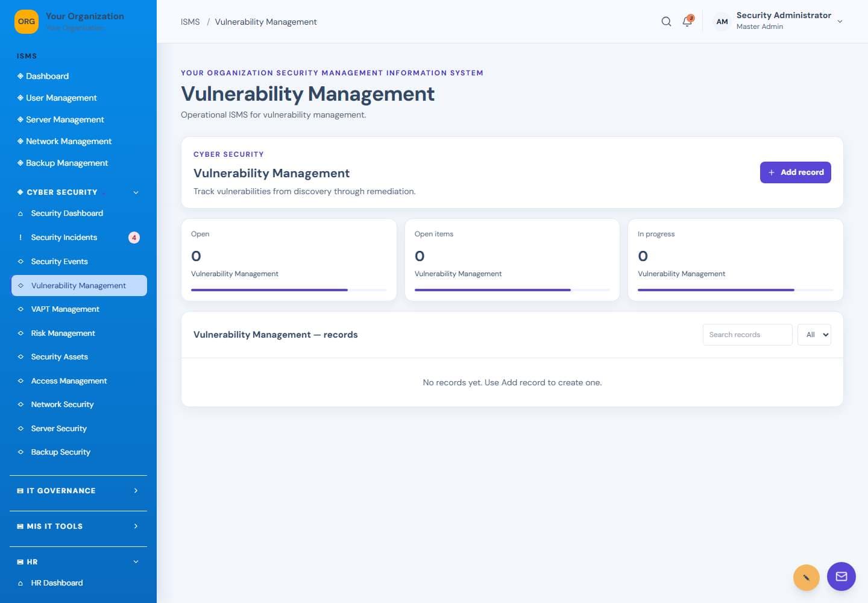
Task: Click the diamond icon beside VAPT Management
Action: (x=20, y=309)
